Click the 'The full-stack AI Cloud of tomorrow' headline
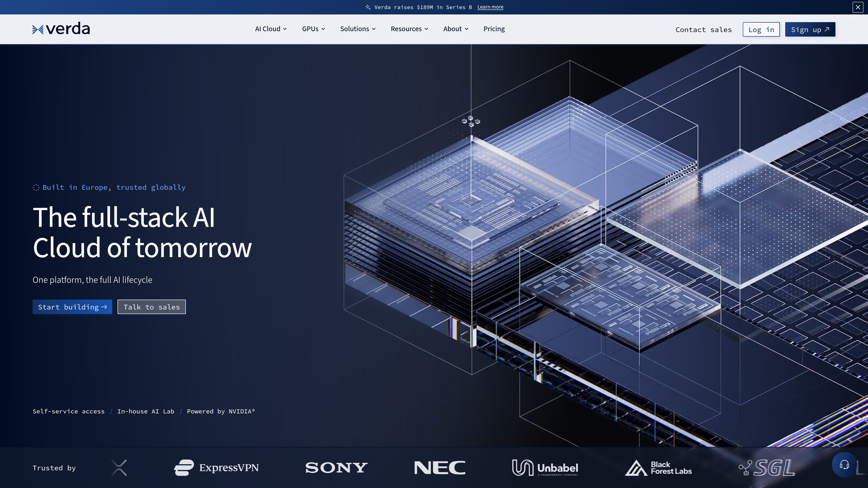868x488 pixels. 142,232
